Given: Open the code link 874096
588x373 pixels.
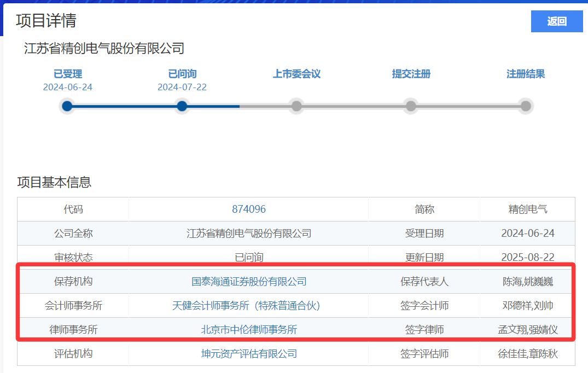Looking at the screenshot, I should [249, 209].
